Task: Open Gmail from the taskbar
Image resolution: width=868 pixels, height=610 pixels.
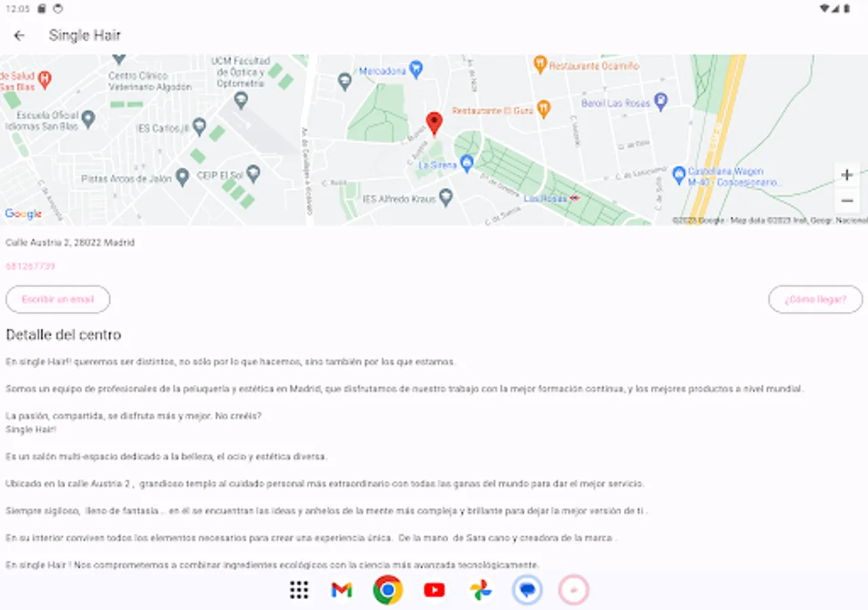Action: point(341,590)
